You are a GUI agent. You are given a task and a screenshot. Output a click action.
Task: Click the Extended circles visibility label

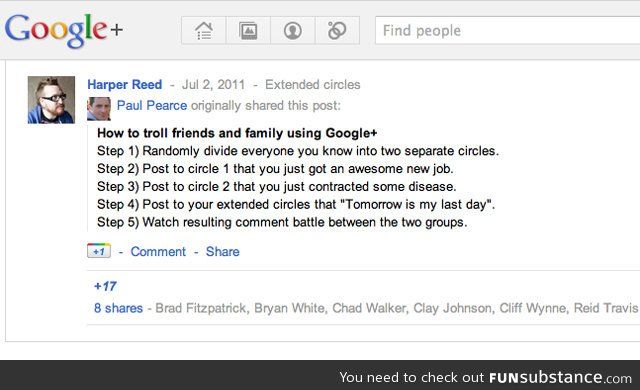tap(313, 84)
